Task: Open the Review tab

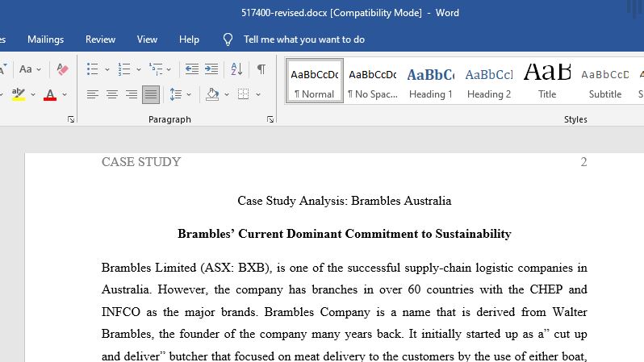Action: click(100, 40)
